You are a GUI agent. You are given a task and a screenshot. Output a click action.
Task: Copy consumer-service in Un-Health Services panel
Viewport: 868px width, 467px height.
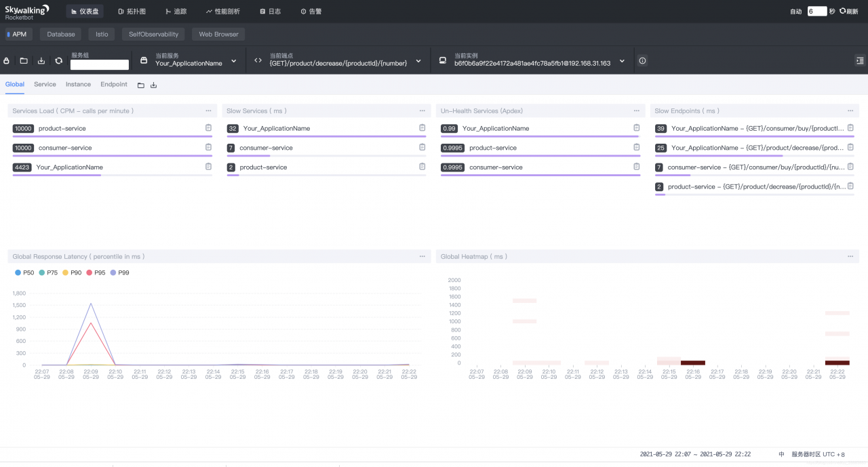637,166
